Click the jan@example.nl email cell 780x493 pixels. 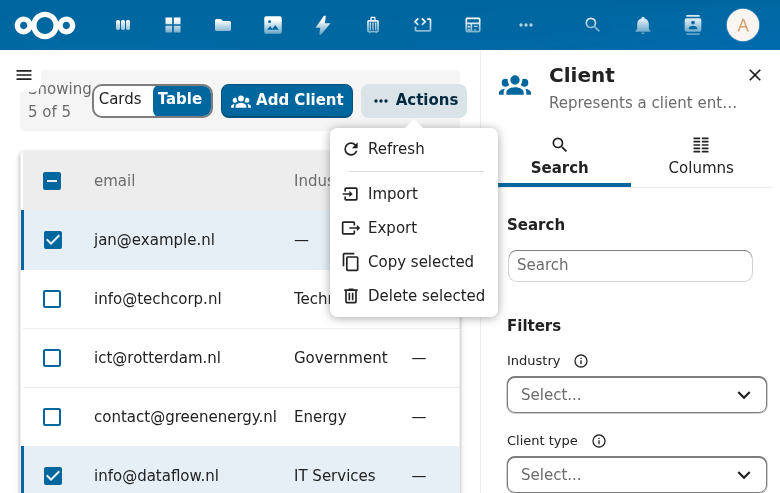[155, 240]
